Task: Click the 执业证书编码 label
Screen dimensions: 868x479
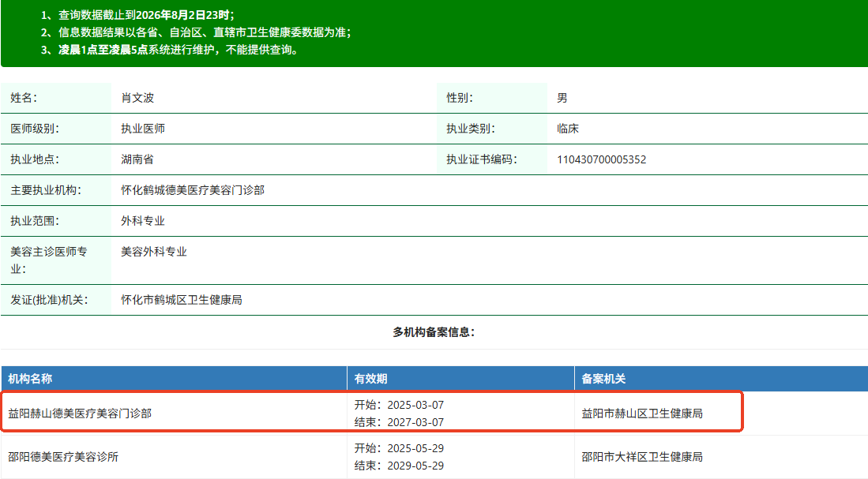Action: click(x=482, y=160)
